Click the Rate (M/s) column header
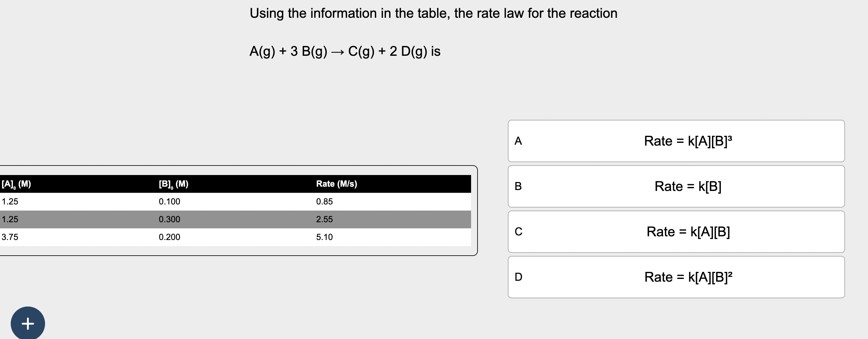The width and height of the screenshot is (868, 339). [336, 184]
